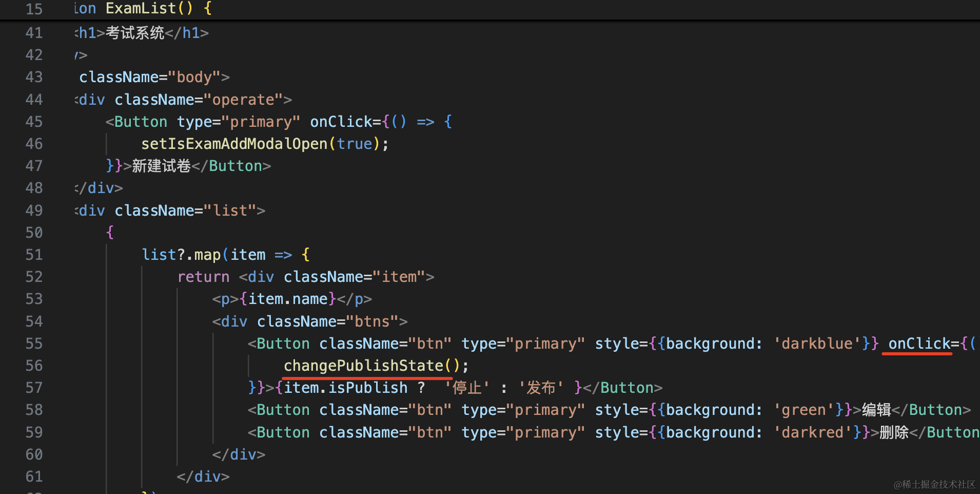980x494 pixels.
Task: Click the 'green' background value
Action: [803, 410]
